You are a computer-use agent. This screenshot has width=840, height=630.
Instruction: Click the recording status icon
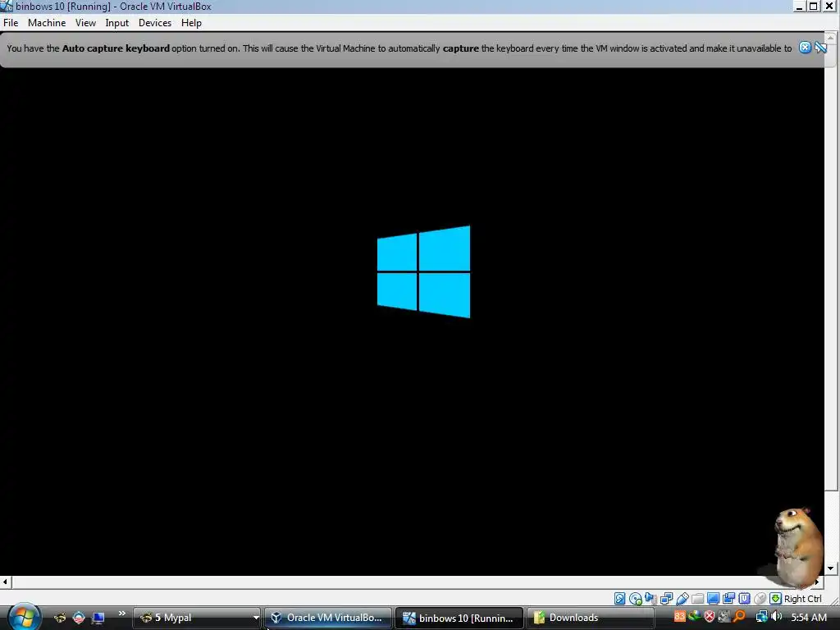pos(728,598)
